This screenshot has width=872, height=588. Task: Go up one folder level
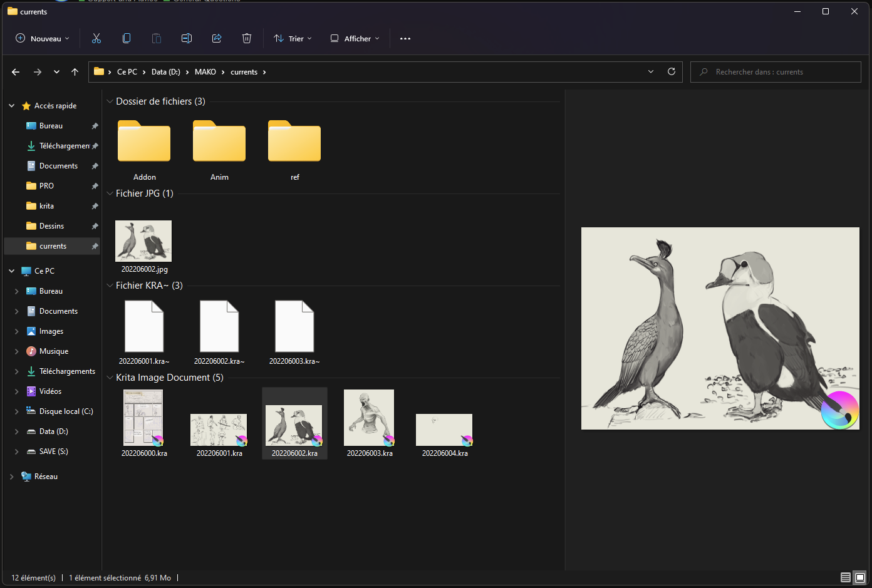tap(75, 72)
